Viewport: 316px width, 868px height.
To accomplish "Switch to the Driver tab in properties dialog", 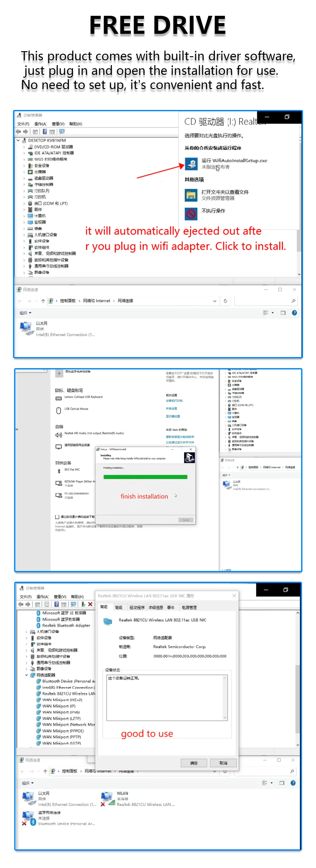I will point(137,608).
